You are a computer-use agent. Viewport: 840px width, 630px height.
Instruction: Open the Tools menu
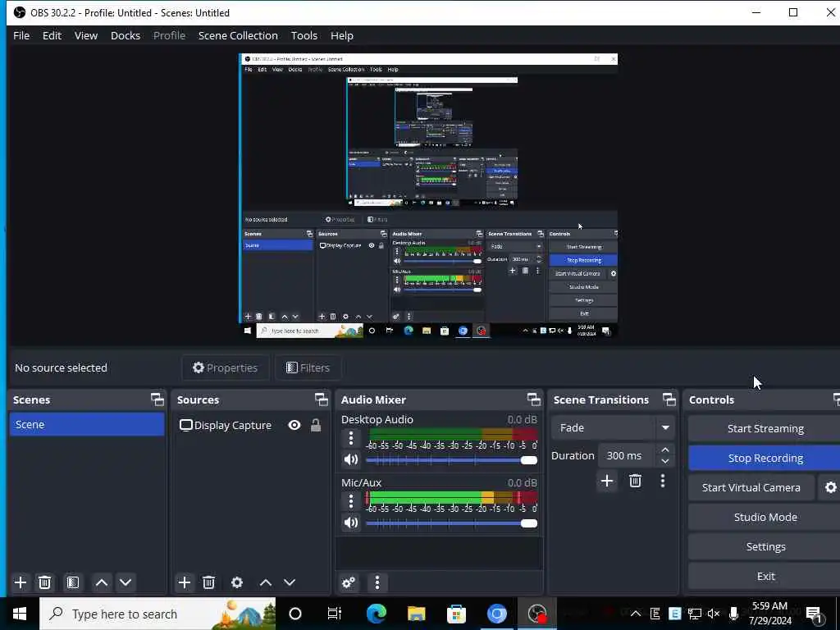(304, 35)
